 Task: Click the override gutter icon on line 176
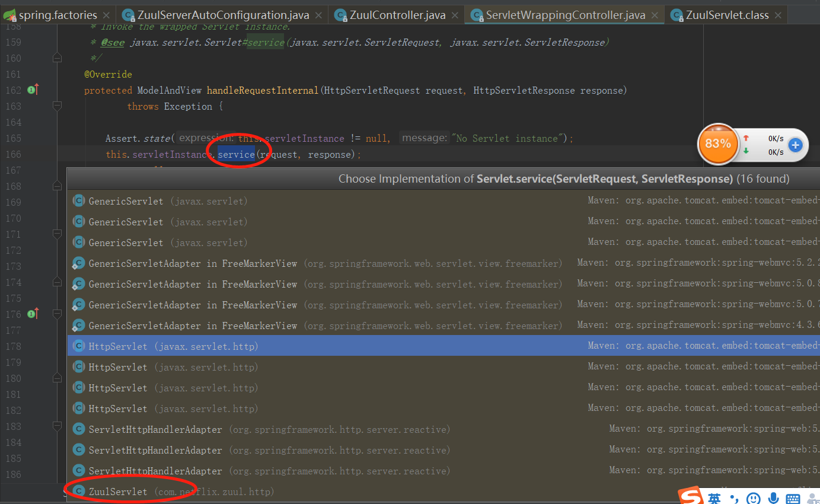tap(33, 314)
